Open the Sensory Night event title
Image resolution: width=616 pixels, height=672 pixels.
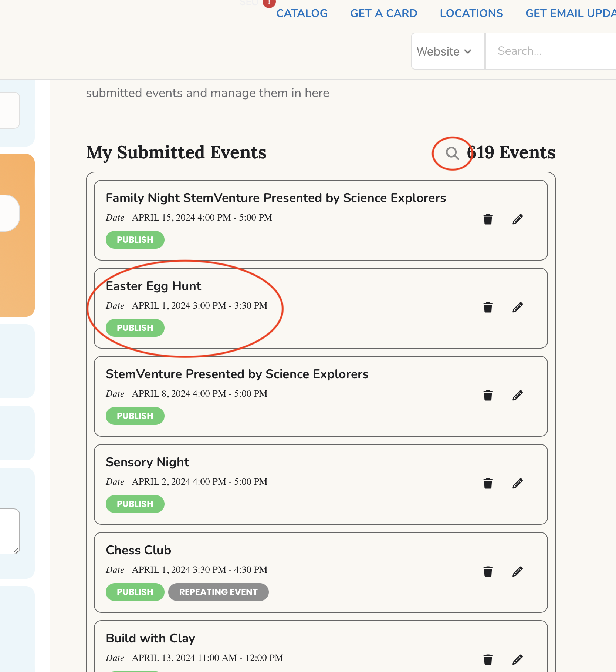point(147,462)
